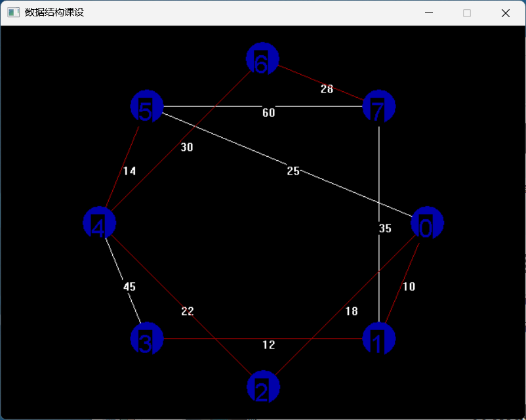Click the application icon in title bar
This screenshot has height=420, width=526.
[x=13, y=12]
